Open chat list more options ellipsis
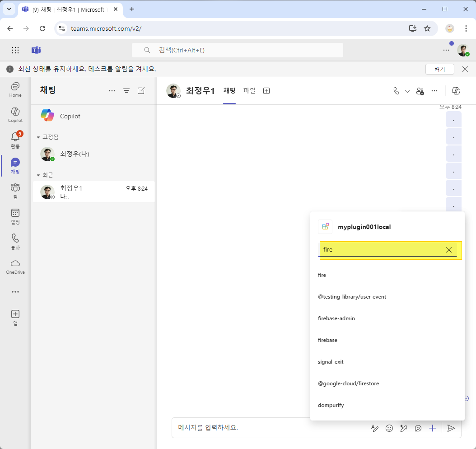This screenshot has height=449, width=476. click(x=112, y=90)
